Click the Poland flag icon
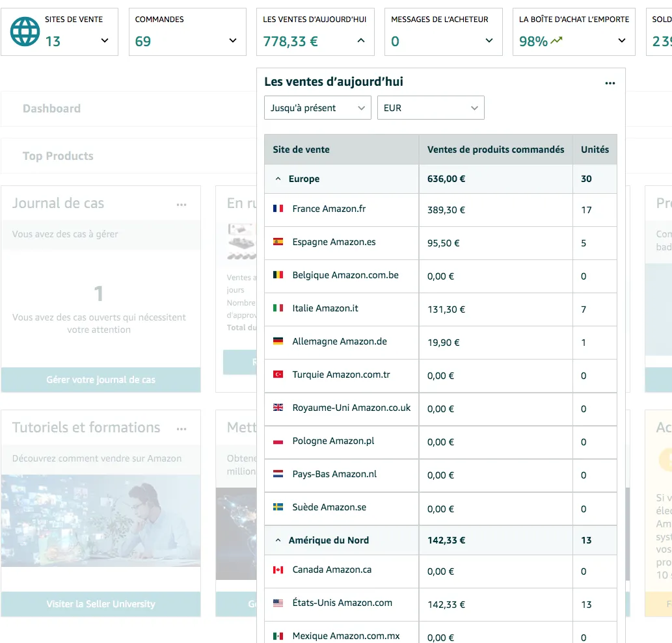This screenshot has width=672, height=643. (278, 441)
